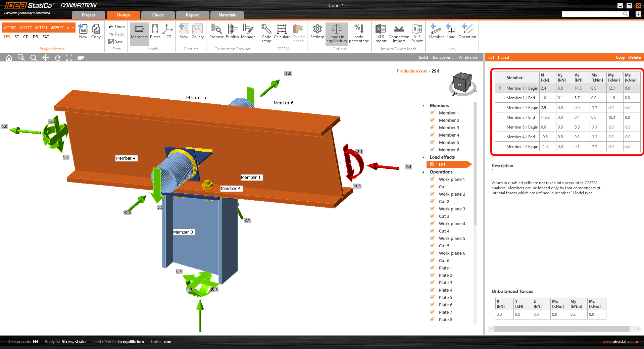Open Code setup
644x349 pixels.
click(x=266, y=33)
